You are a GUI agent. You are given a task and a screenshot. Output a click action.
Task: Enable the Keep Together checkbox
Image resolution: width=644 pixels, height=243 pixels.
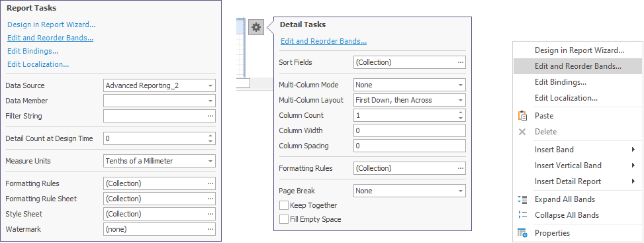[284, 205]
